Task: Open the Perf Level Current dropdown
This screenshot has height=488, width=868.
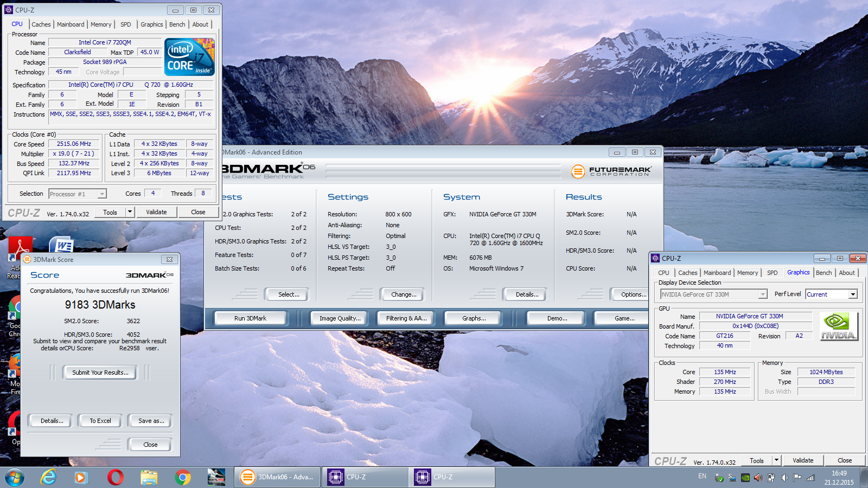Action: coord(831,294)
